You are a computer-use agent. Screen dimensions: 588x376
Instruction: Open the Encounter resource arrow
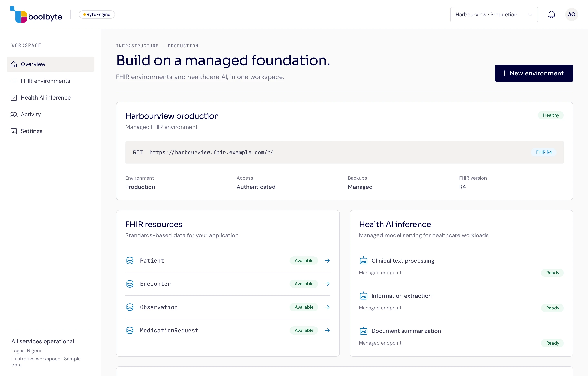[x=327, y=284]
